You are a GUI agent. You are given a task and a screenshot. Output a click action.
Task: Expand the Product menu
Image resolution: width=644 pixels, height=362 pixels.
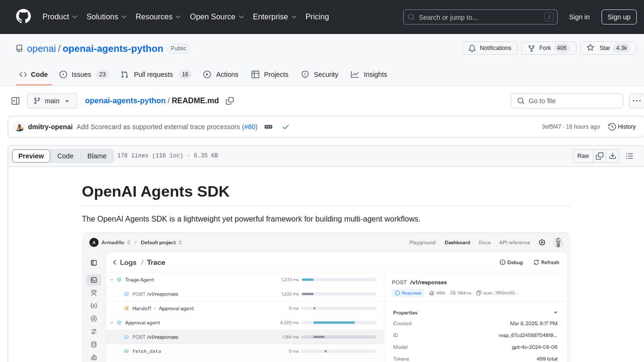point(60,17)
